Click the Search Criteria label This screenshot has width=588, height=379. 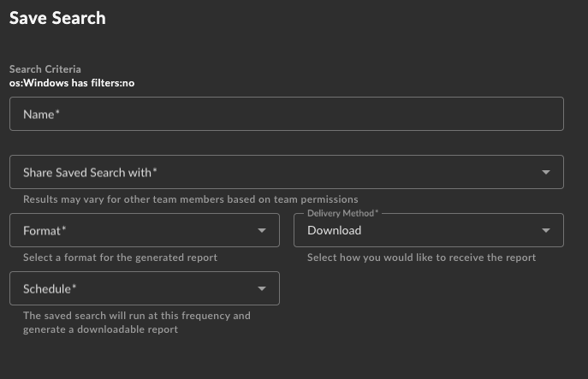[45, 69]
